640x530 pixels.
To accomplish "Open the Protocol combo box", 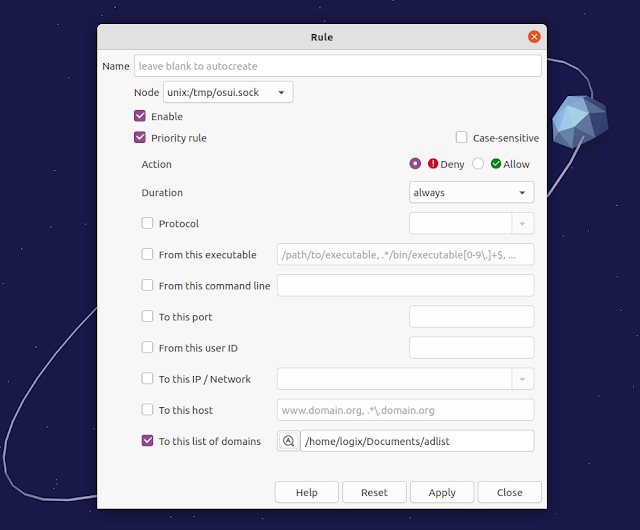I will [x=471, y=223].
